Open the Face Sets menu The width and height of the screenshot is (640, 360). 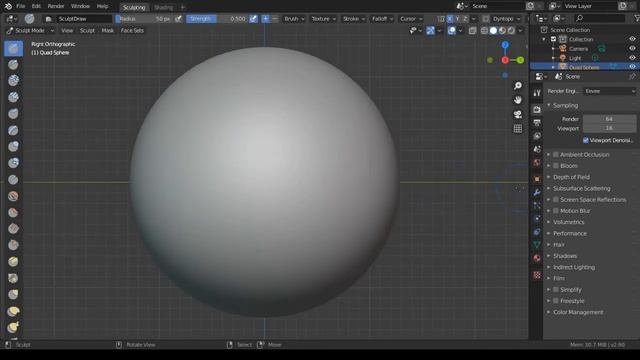coord(132,31)
